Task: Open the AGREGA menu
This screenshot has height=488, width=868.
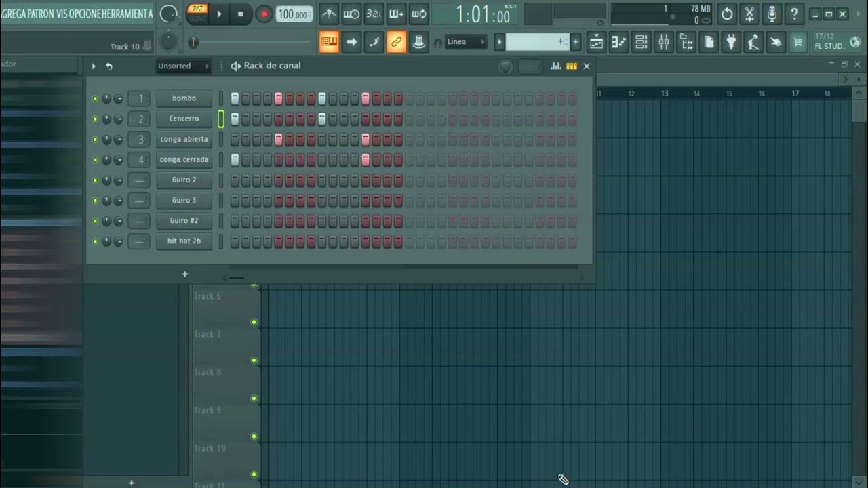Action: (13, 14)
